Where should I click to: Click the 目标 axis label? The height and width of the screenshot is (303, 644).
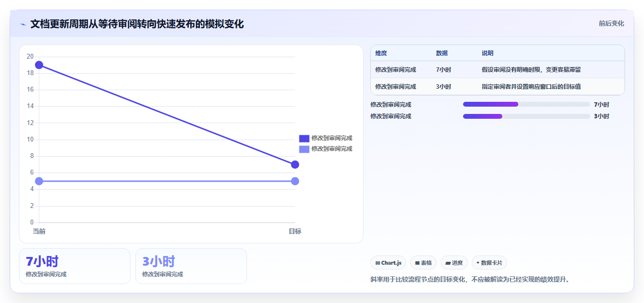point(295,231)
